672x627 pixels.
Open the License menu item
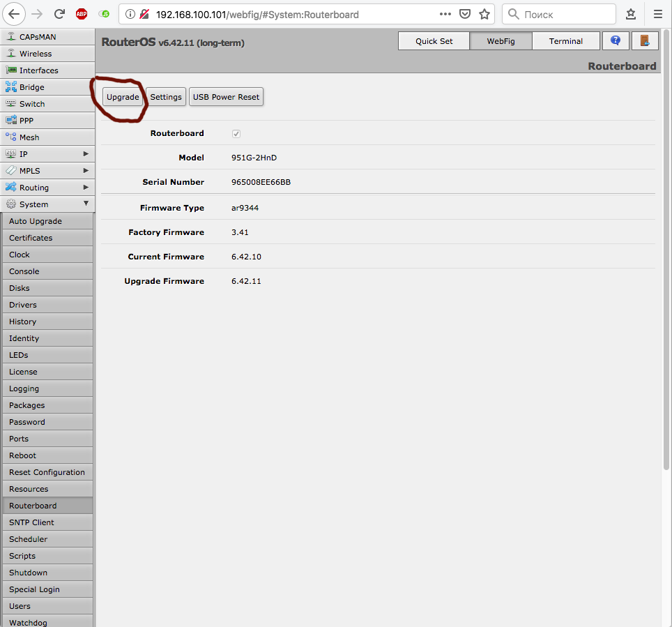coord(47,372)
